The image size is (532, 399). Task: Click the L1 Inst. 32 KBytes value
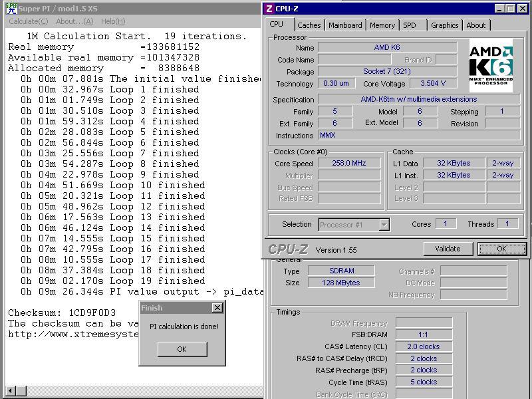[454, 175]
